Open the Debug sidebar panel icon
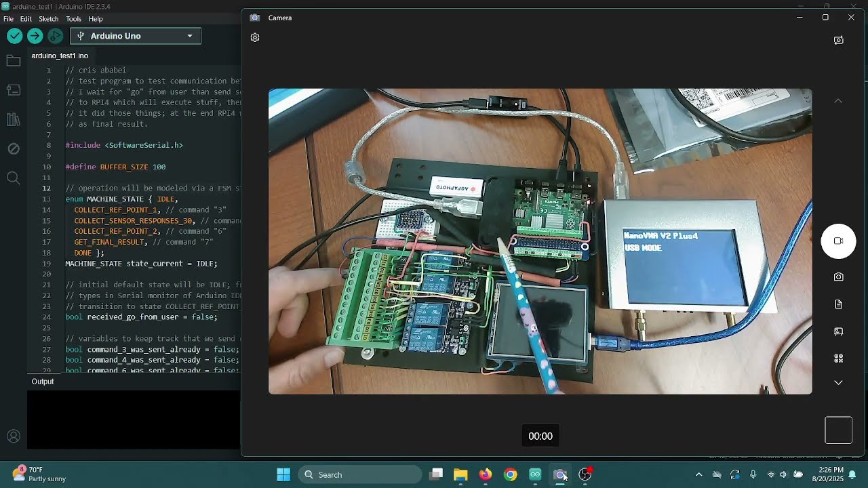This screenshot has width=868, height=488. click(x=13, y=148)
